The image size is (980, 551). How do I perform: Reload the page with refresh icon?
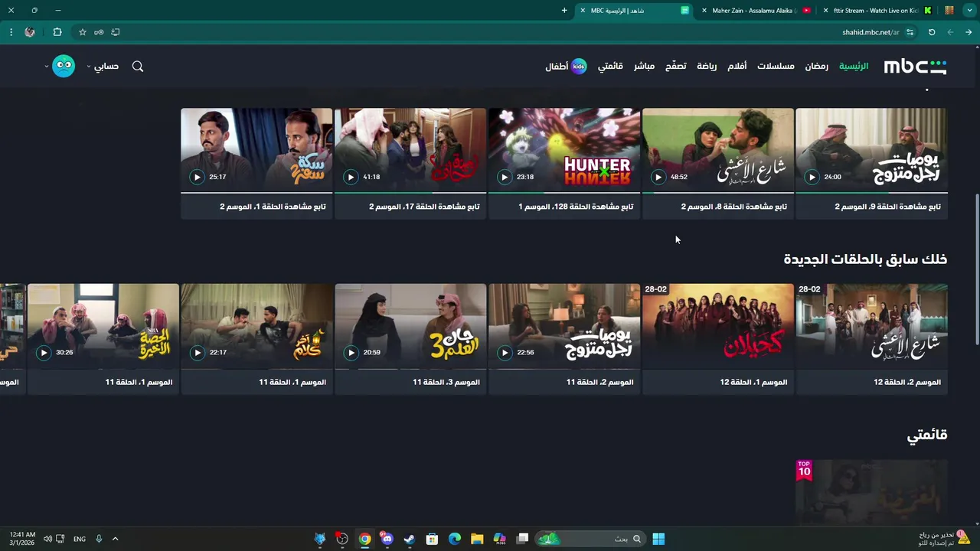[x=932, y=32]
